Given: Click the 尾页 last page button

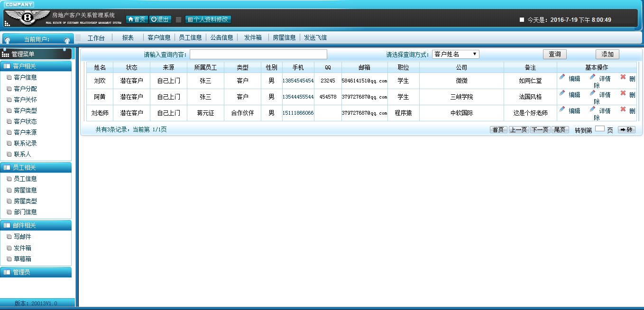Looking at the screenshot, I should pyautogui.click(x=560, y=129).
